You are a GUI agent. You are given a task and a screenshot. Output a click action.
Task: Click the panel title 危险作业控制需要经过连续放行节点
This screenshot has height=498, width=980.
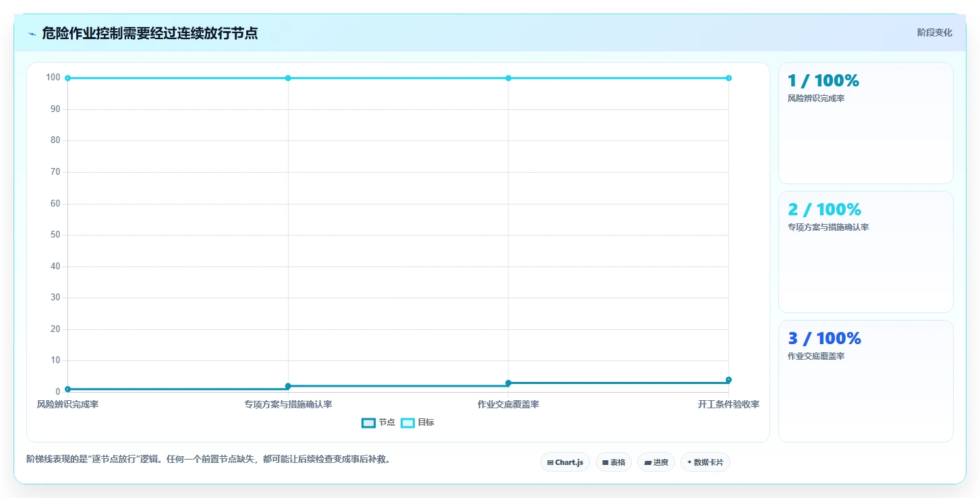[x=150, y=33]
